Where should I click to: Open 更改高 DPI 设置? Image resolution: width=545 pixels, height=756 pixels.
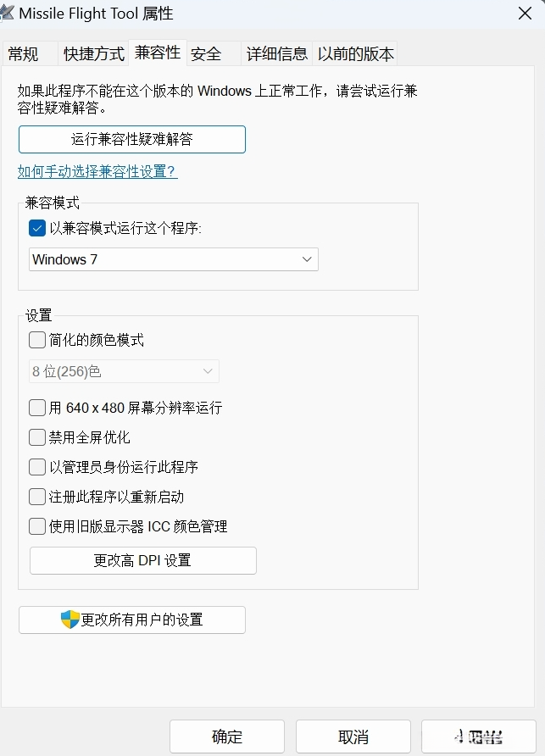(142, 560)
